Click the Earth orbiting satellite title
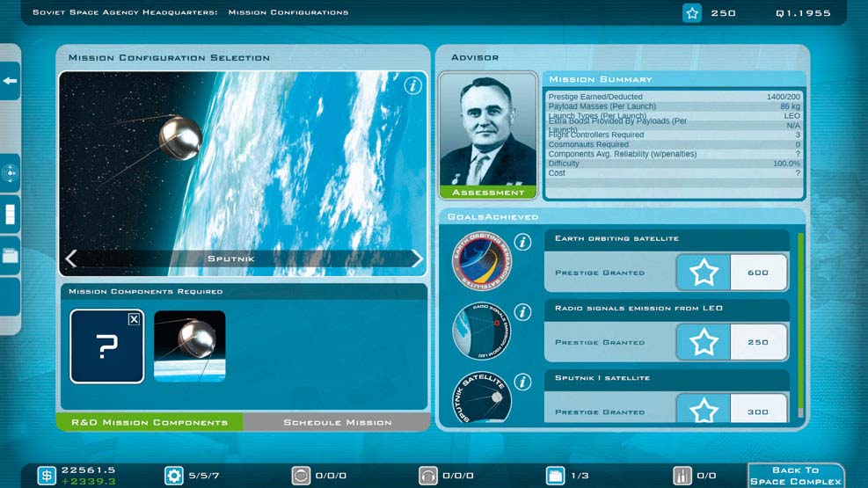Viewport: 868px width, 488px height. tap(616, 238)
